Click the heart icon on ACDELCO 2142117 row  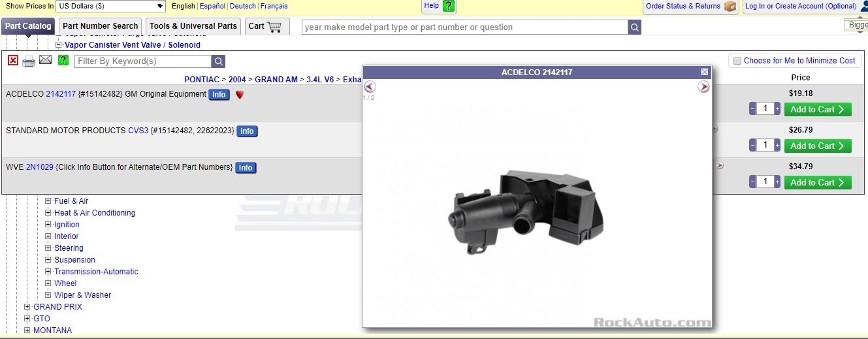(240, 95)
